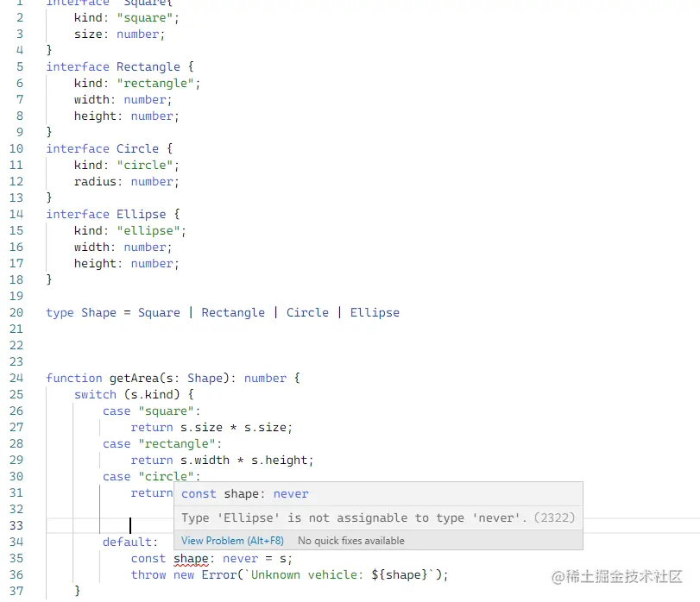Click the 'getArea' function name

click(x=134, y=378)
